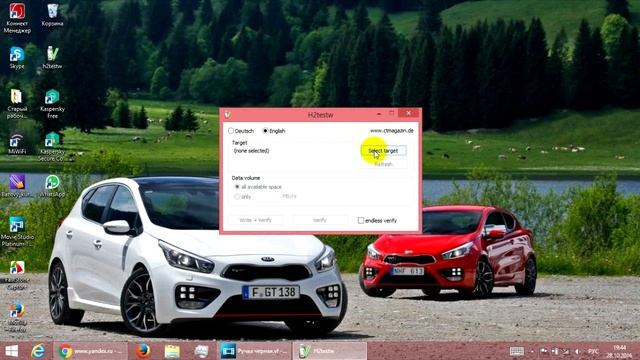640x360 pixels.
Task: Minimize the H2testw window
Action: [x=379, y=113]
